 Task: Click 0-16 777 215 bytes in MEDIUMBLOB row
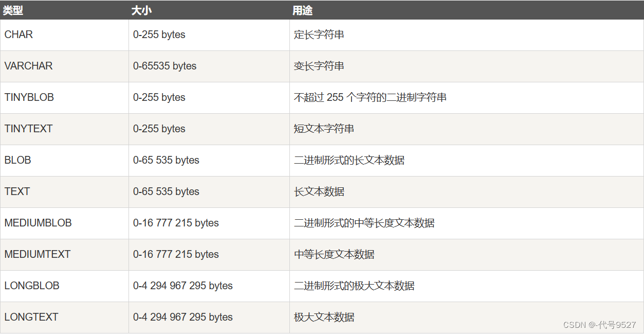[176, 223]
